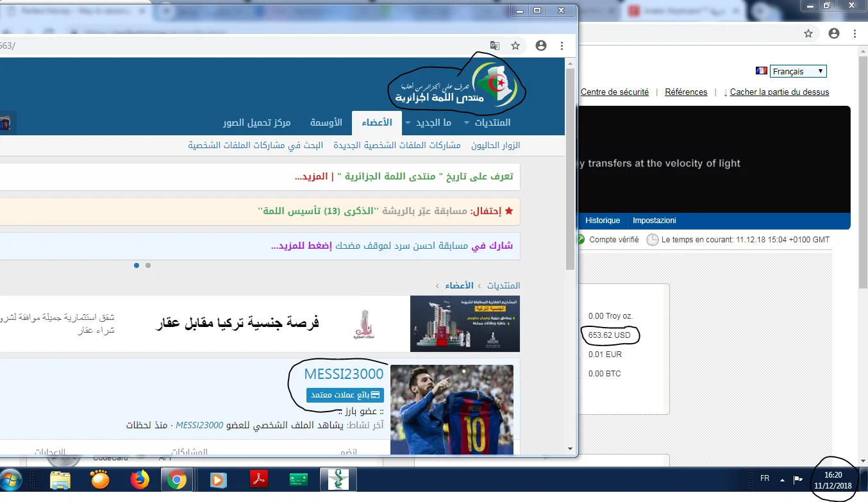
Task: Expand the Français language dropdown
Action: 797,71
